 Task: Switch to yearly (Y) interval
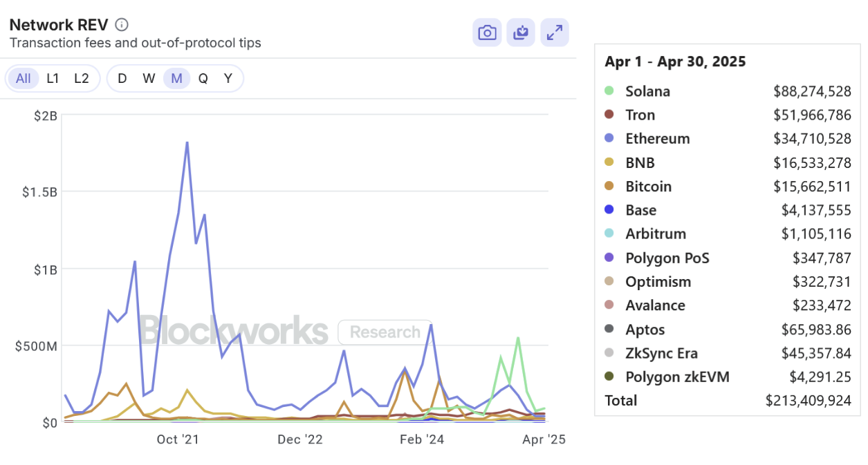click(228, 78)
